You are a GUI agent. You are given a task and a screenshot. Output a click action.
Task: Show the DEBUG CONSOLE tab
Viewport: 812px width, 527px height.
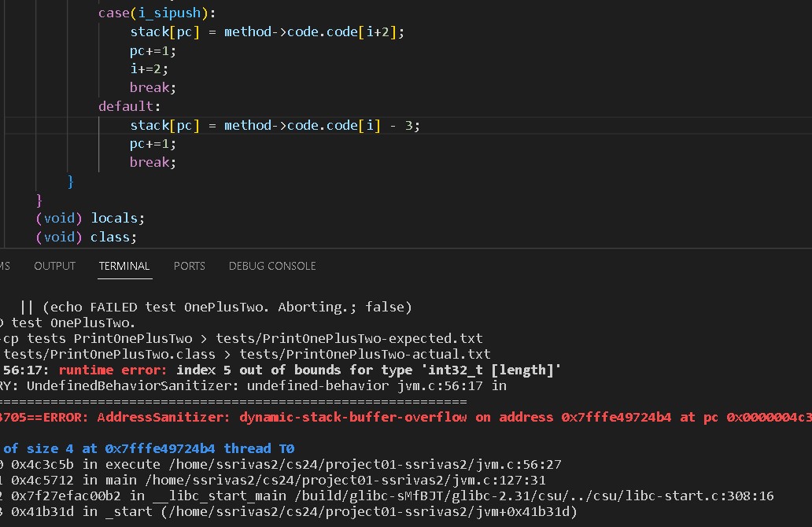[271, 266]
